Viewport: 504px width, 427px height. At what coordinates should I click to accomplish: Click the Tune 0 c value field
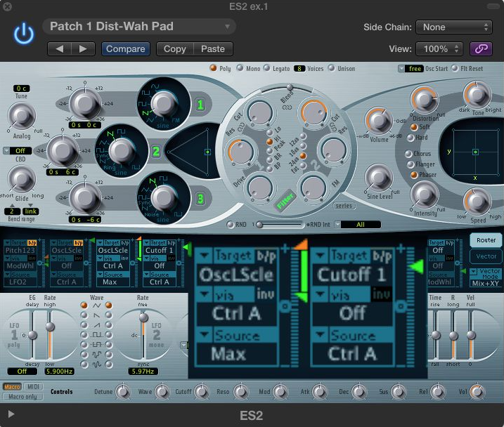tap(21, 88)
